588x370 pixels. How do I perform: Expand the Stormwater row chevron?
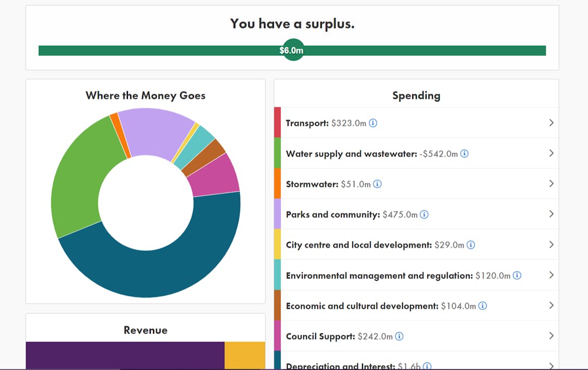(551, 184)
